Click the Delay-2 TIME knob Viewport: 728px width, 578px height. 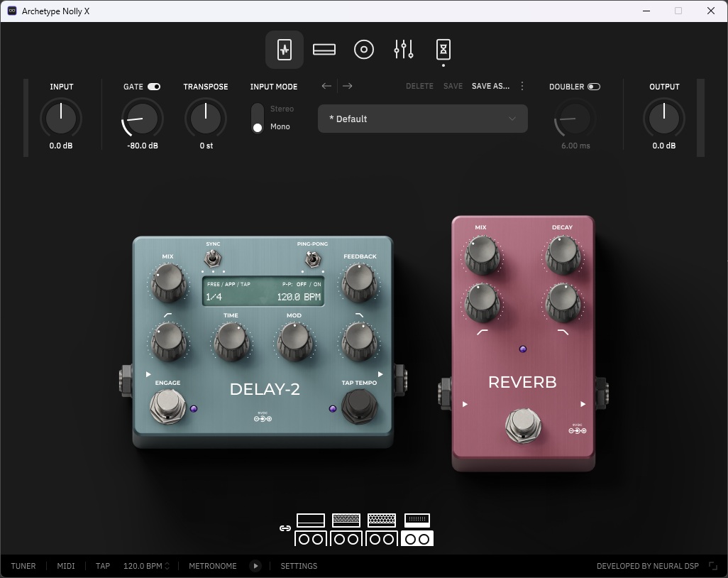[x=231, y=342]
